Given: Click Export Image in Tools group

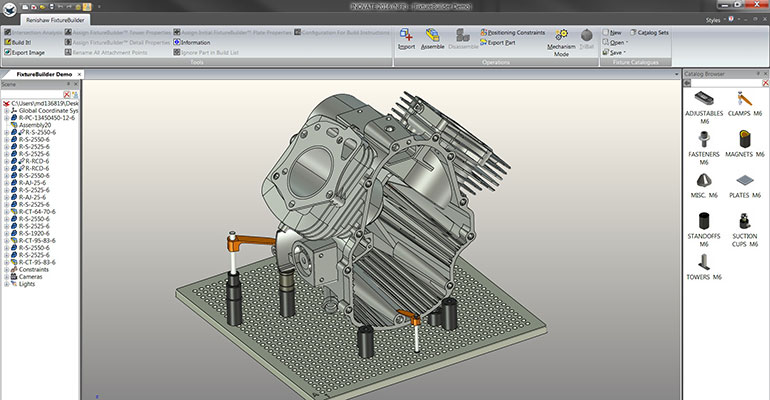Looking at the screenshot, I should 25,53.
